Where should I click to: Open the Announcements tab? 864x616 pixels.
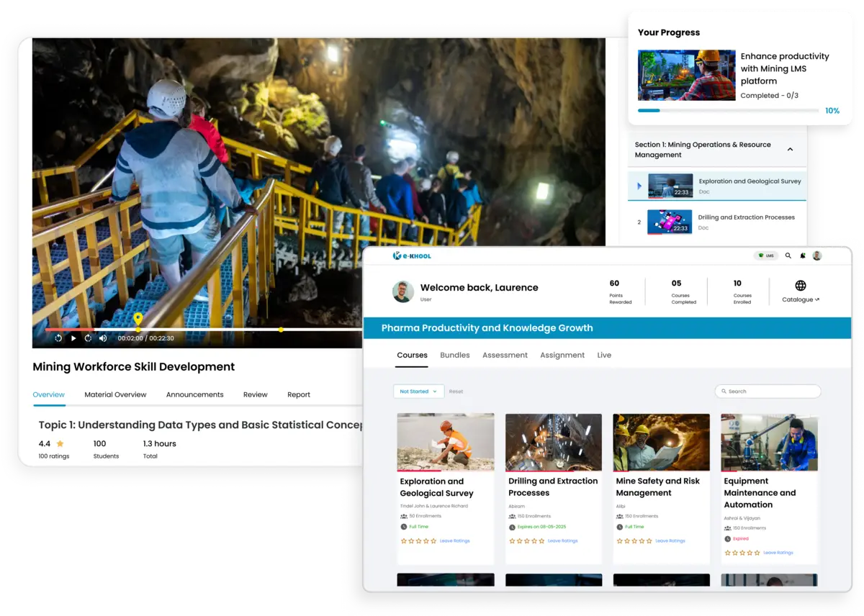click(x=194, y=394)
